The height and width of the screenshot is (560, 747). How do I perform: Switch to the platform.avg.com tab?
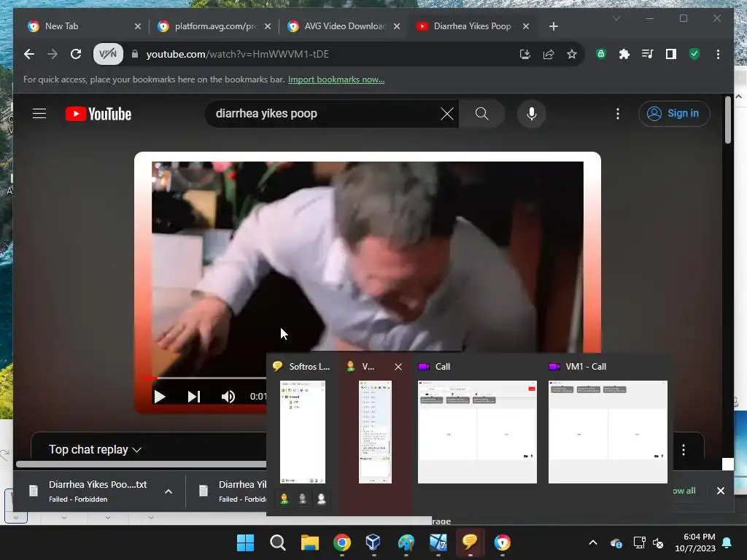pos(214,26)
